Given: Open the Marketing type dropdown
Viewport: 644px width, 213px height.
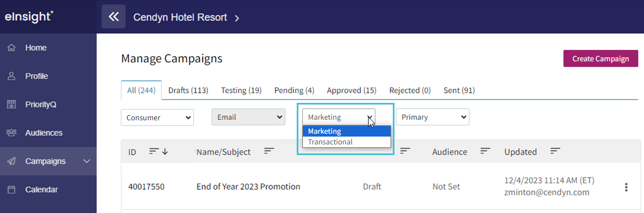Looking at the screenshot, I should tap(339, 117).
